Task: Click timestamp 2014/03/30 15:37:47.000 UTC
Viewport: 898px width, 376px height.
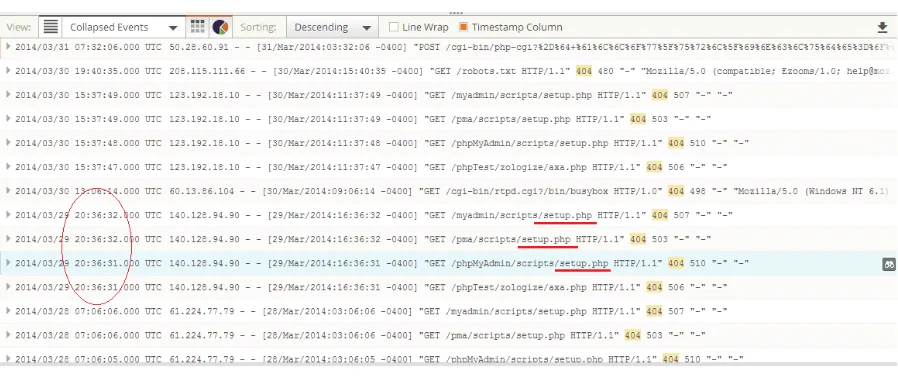Action: 88,167
